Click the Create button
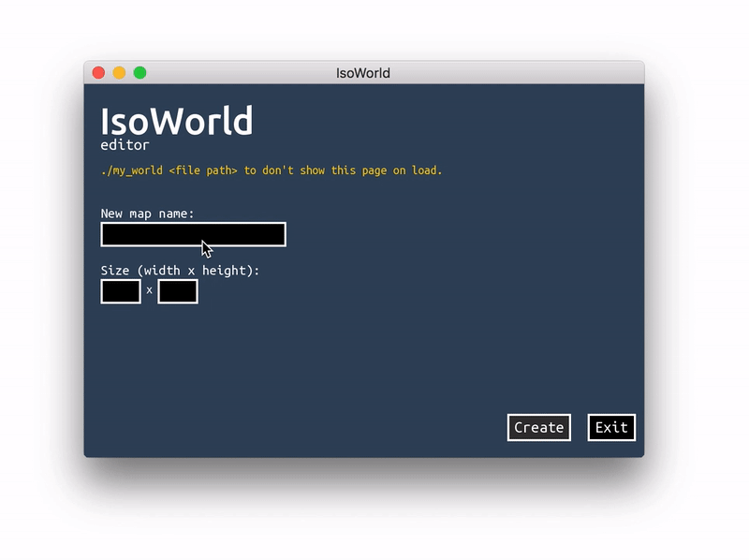The width and height of the screenshot is (749, 560). [539, 427]
